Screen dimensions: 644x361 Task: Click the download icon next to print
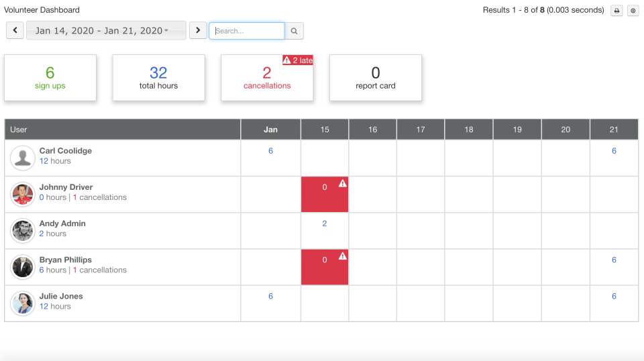pos(633,11)
